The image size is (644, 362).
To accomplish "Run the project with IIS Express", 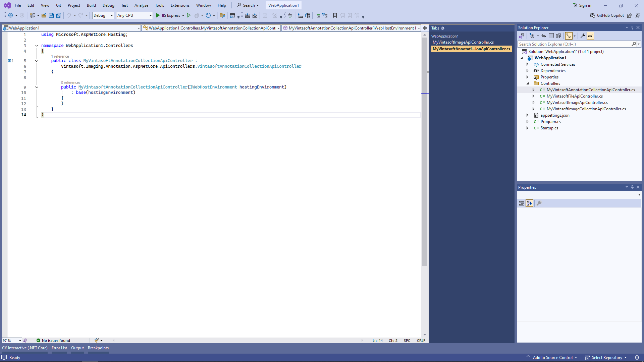I will (168, 15).
